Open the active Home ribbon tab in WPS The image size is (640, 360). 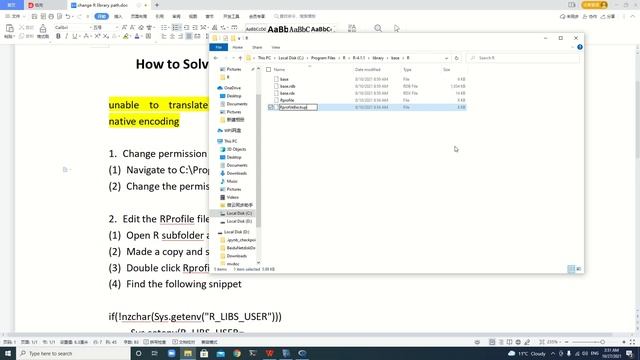(101, 16)
